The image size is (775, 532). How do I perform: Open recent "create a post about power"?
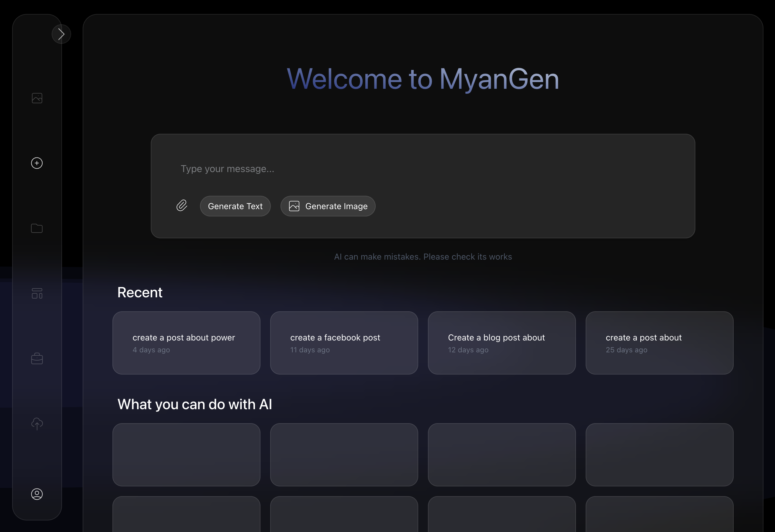(186, 343)
